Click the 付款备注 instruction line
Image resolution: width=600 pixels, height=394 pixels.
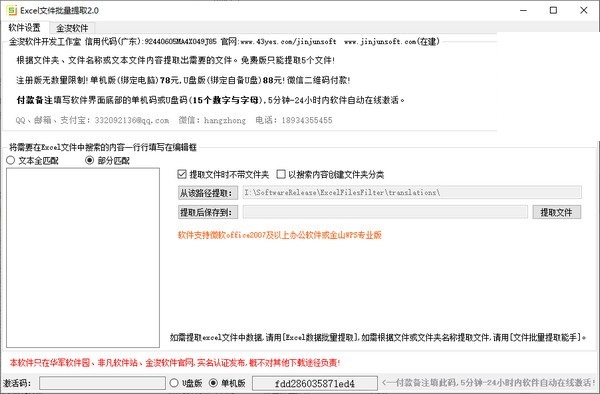(x=210, y=100)
